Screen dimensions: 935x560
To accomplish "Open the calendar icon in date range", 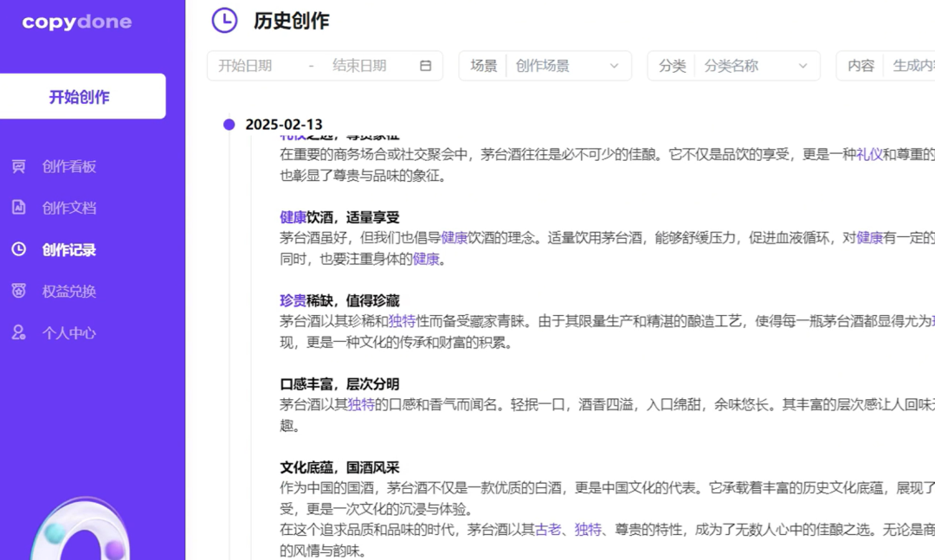I will [425, 66].
